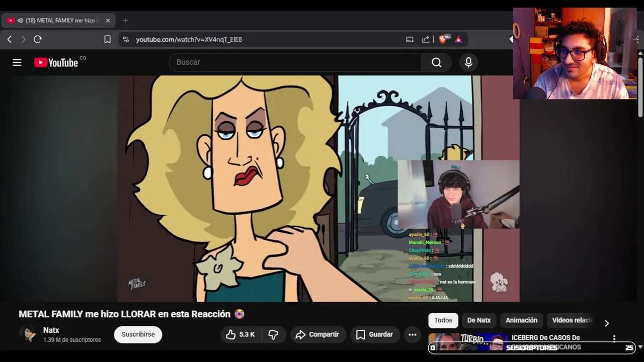Close the METAL FAMILY tab

(x=108, y=21)
